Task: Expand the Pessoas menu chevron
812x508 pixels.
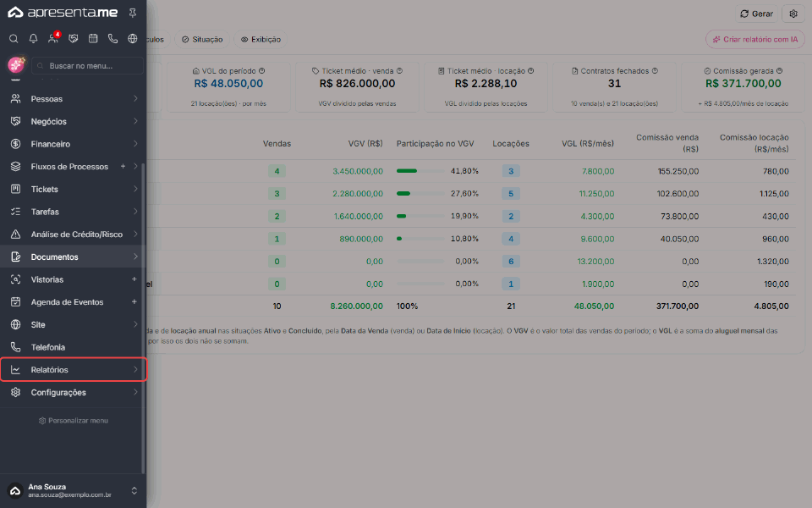Action: coord(135,98)
